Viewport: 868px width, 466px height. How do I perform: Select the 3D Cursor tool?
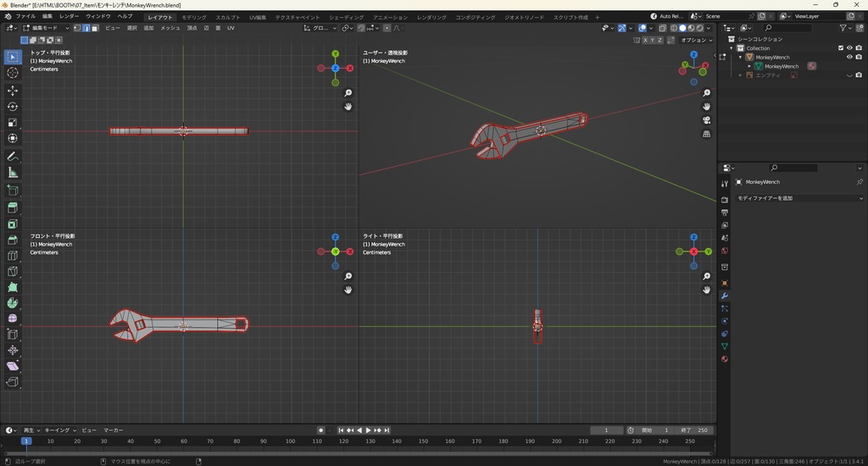point(13,73)
